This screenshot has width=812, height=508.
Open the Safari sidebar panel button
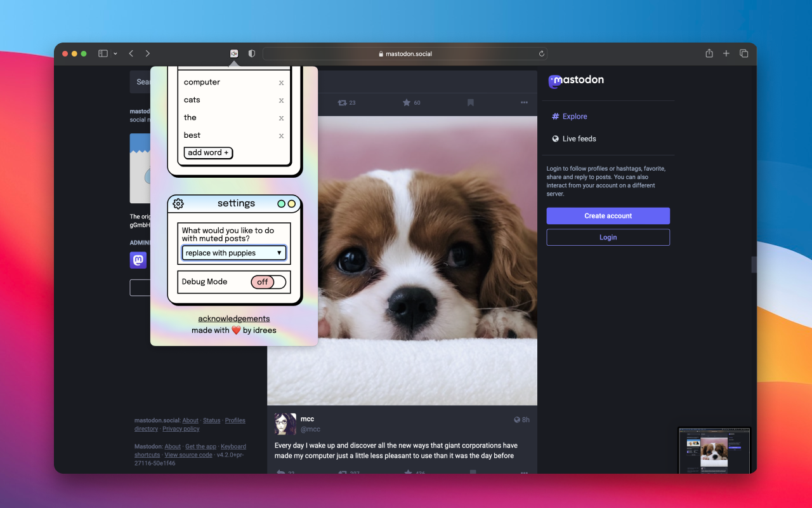point(103,54)
